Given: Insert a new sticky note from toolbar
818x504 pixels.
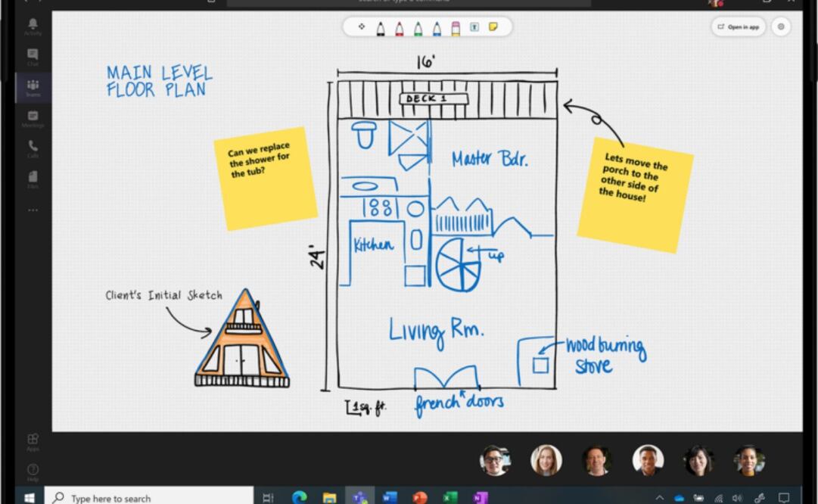Looking at the screenshot, I should click(493, 27).
